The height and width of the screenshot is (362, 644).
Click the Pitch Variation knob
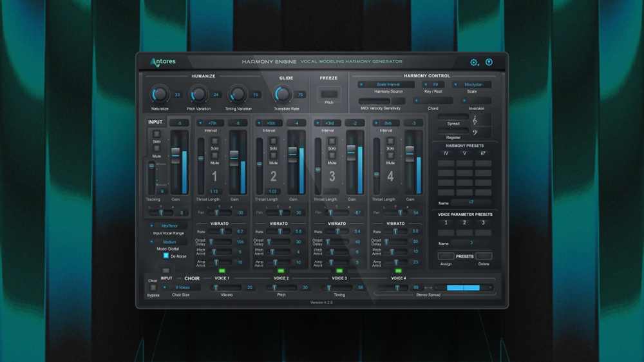pos(198,95)
